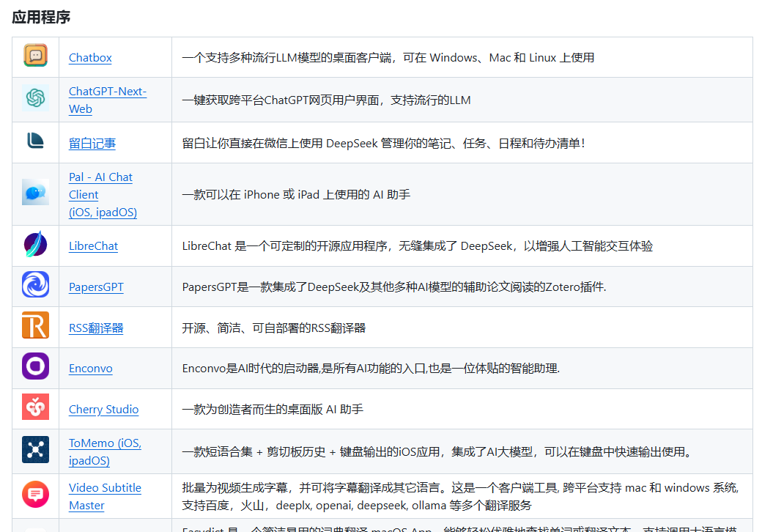The width and height of the screenshot is (762, 532).
Task: Select the Video Subtitle Master pink icon
Action: pyautogui.click(x=34, y=494)
